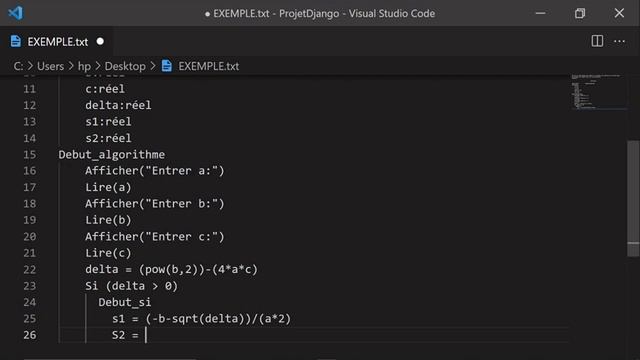640x360 pixels.
Task: Open the hp breadcrumb folder
Action: pyautogui.click(x=84, y=66)
